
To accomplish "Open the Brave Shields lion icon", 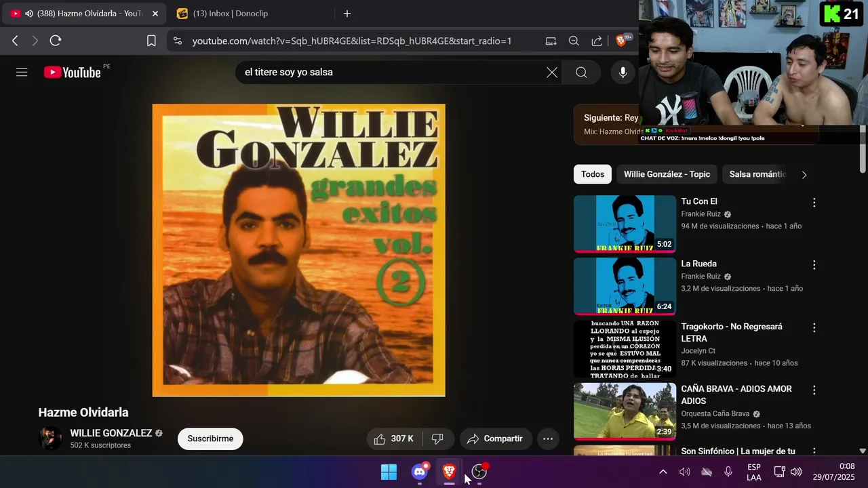I will coord(623,41).
